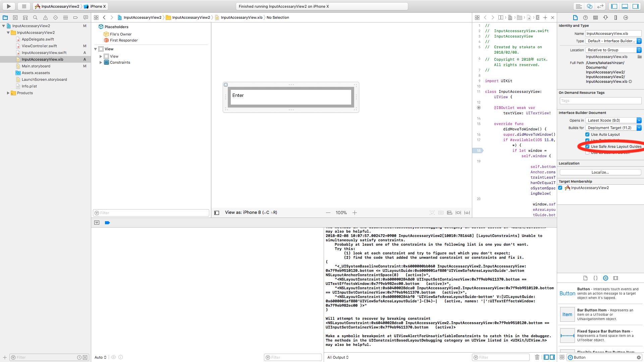This screenshot has width=644, height=362.
Task: Expand the Products folder
Action: pyautogui.click(x=8, y=93)
